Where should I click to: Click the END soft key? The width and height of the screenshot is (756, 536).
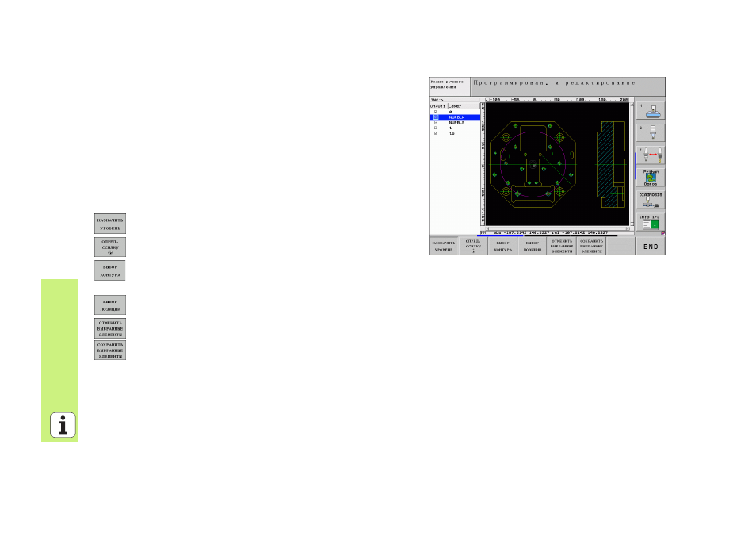[651, 246]
